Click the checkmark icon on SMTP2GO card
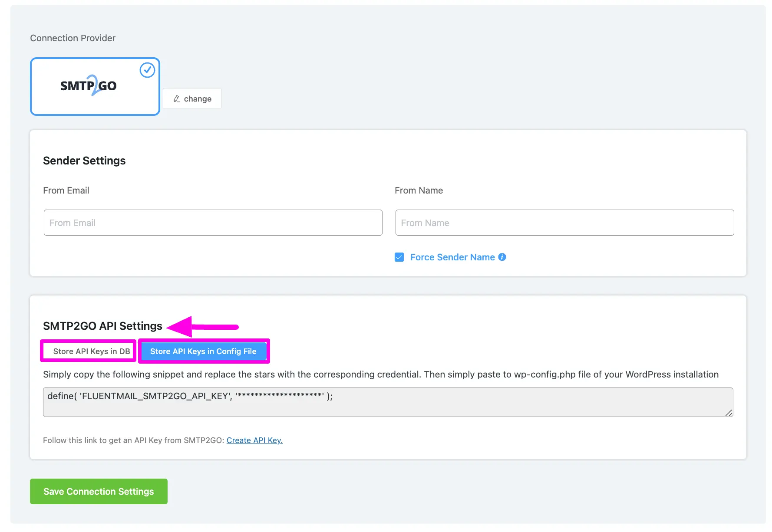 coord(147,70)
